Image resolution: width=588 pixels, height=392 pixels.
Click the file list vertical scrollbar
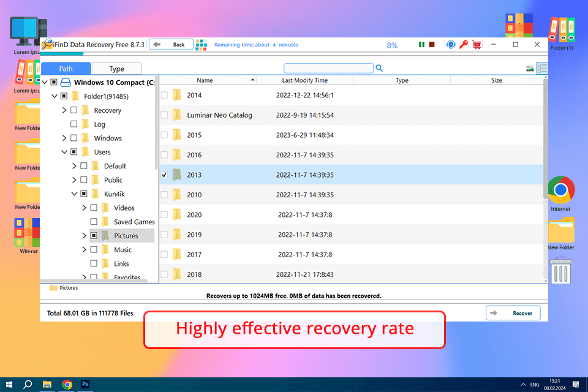coord(545,139)
